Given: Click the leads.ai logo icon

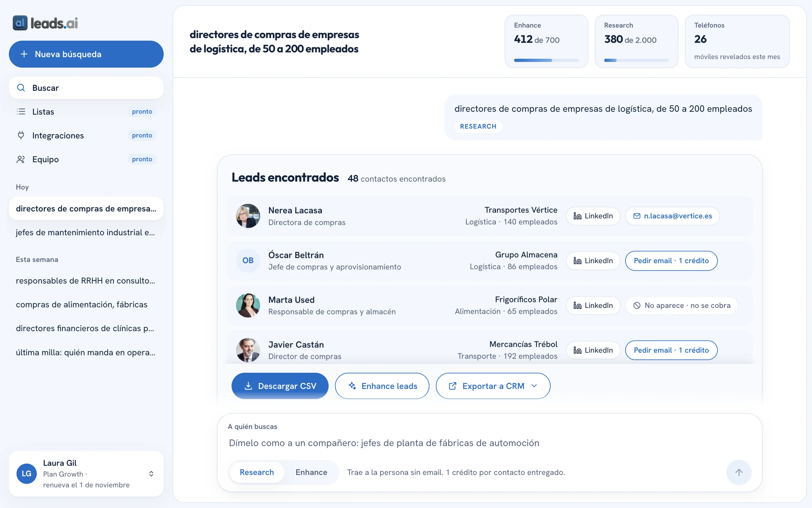Looking at the screenshot, I should [x=20, y=23].
